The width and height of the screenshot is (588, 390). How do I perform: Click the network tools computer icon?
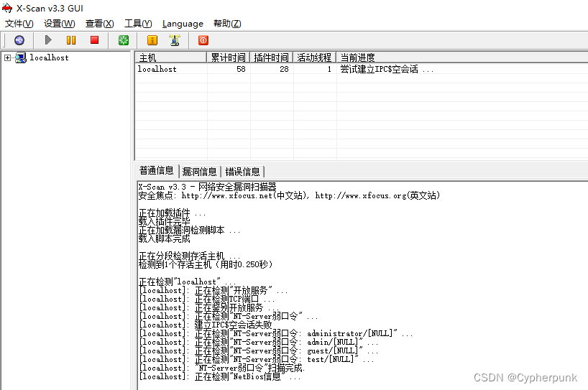(x=175, y=40)
